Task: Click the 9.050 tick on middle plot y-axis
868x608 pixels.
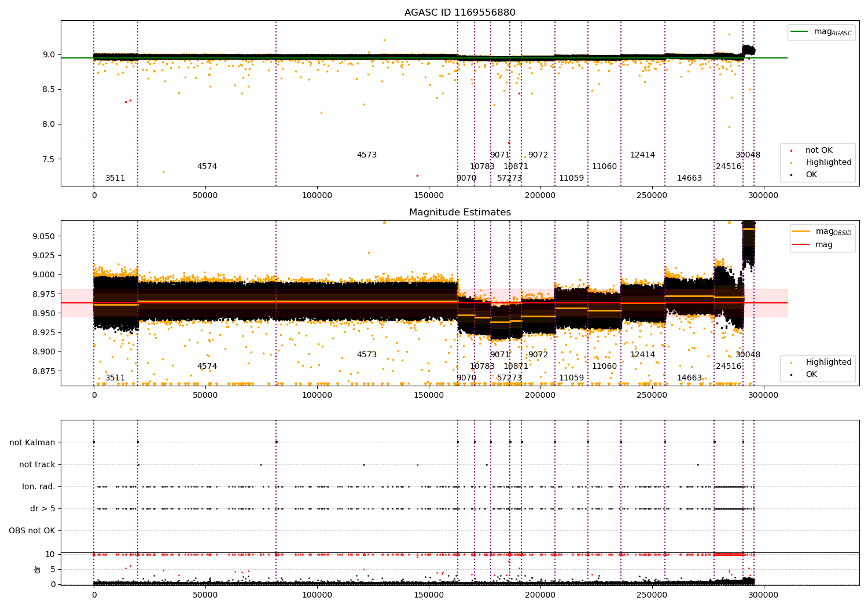Action: [44, 236]
